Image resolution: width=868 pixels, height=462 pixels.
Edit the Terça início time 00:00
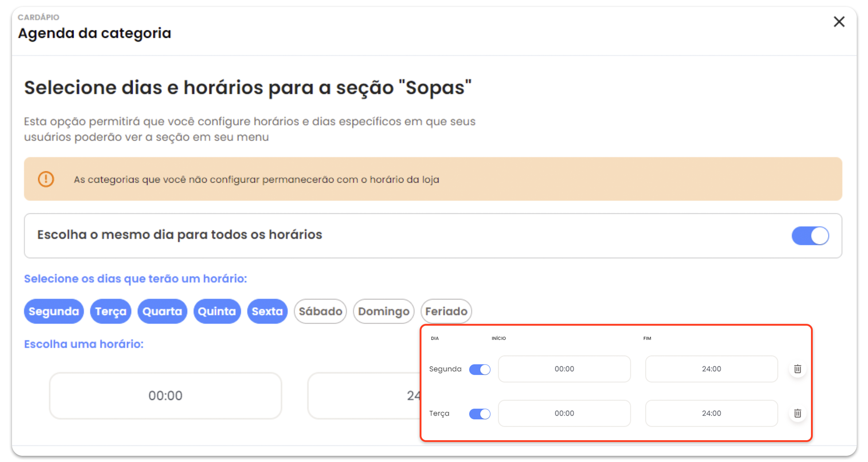click(564, 413)
